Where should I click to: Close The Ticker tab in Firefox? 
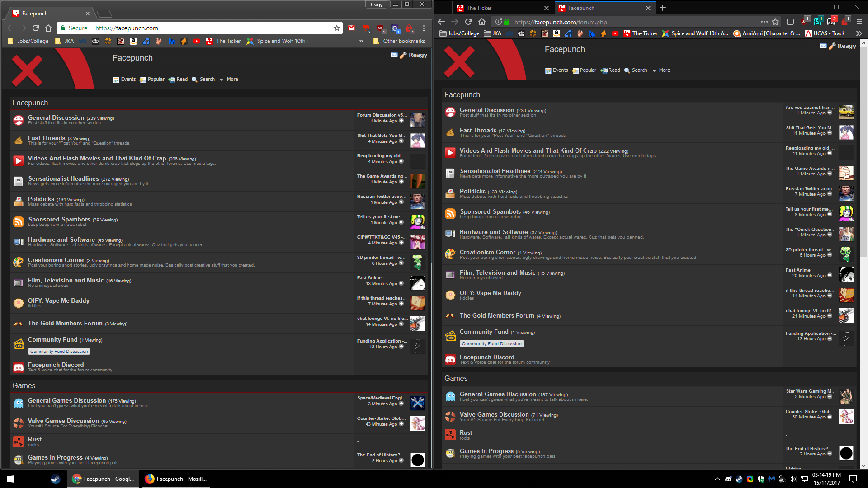[546, 8]
